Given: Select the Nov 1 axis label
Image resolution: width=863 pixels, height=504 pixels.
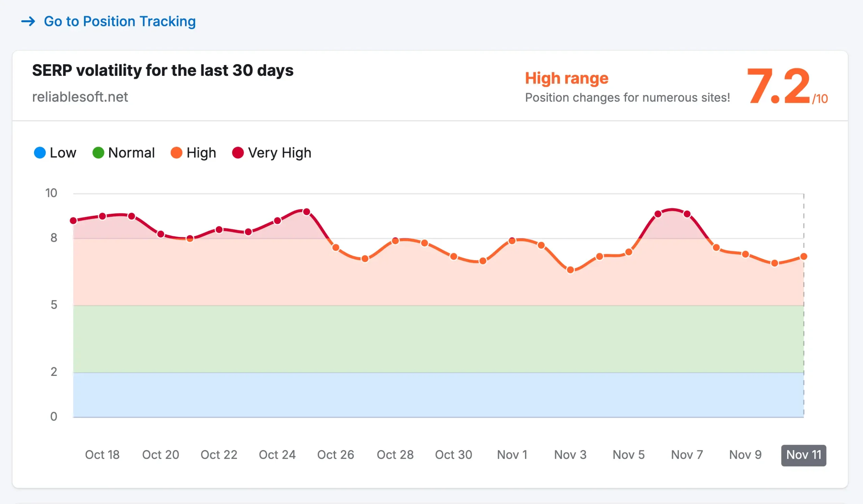Looking at the screenshot, I should click(512, 455).
